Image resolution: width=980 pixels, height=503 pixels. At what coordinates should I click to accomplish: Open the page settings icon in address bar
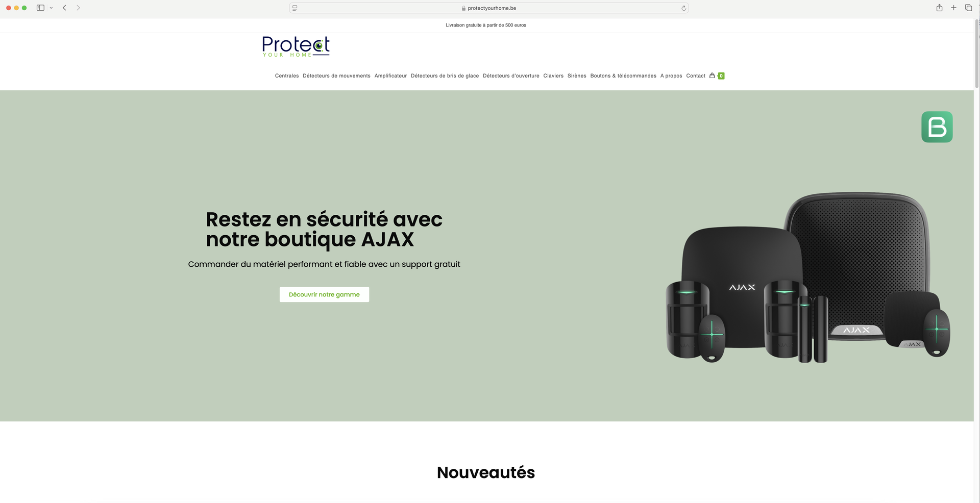295,8
